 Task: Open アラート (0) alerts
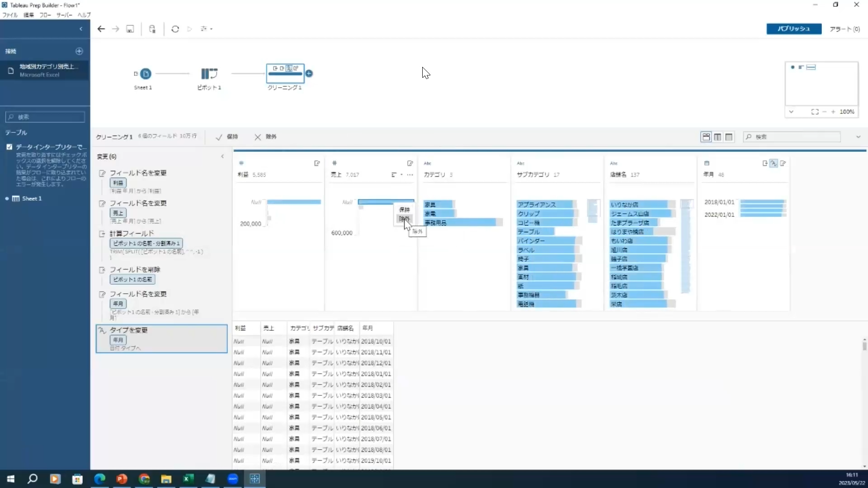844,29
